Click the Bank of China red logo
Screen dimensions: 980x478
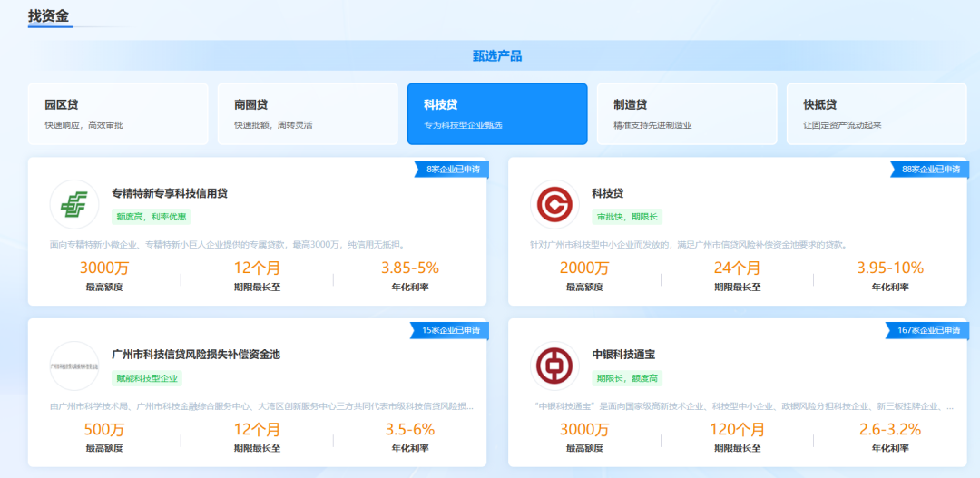(554, 366)
